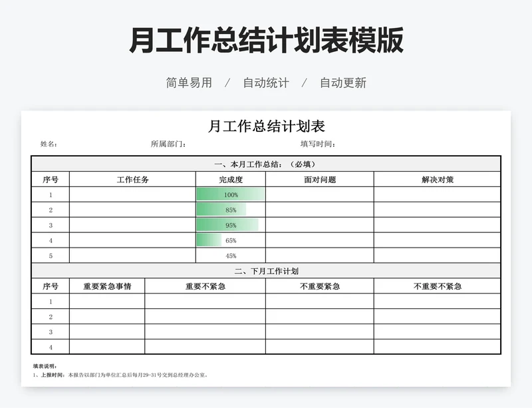Click the 上报时间 instruction line

120,375
